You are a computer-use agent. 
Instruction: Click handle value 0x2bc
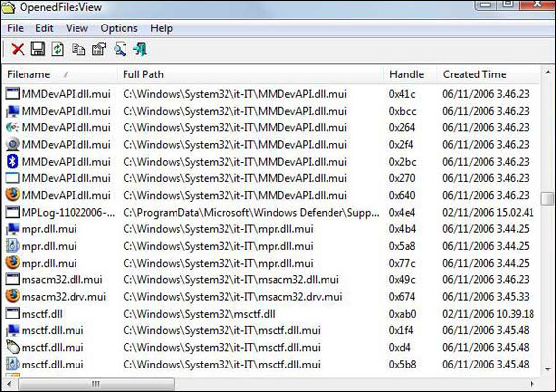point(402,162)
